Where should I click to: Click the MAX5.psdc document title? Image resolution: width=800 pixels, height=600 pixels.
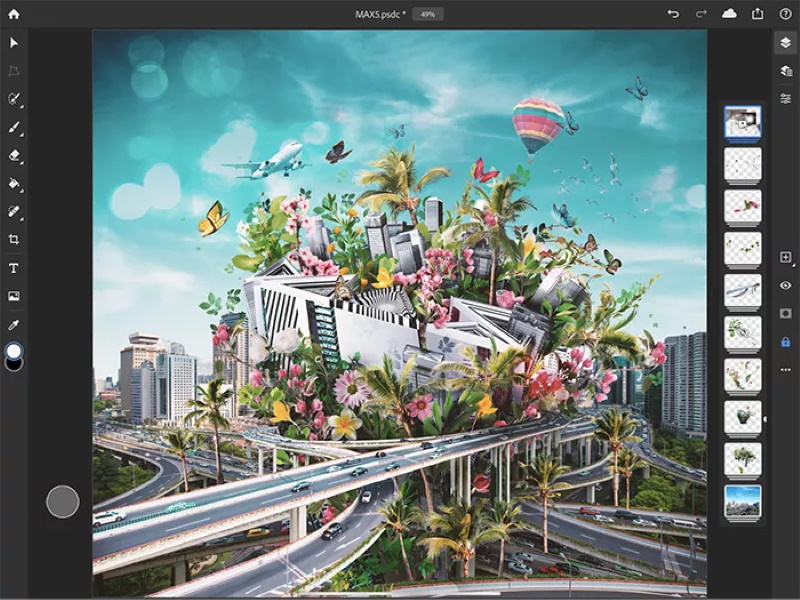coord(380,14)
